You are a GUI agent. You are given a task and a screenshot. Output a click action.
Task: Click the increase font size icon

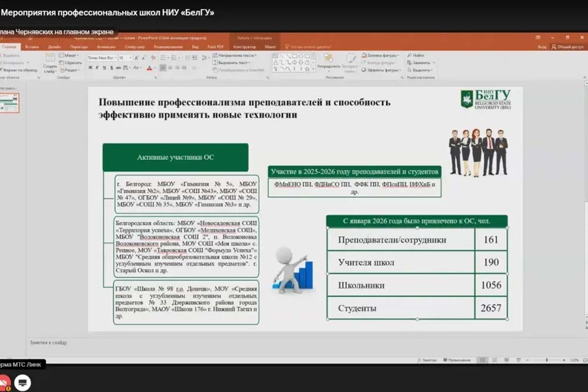[136, 58]
